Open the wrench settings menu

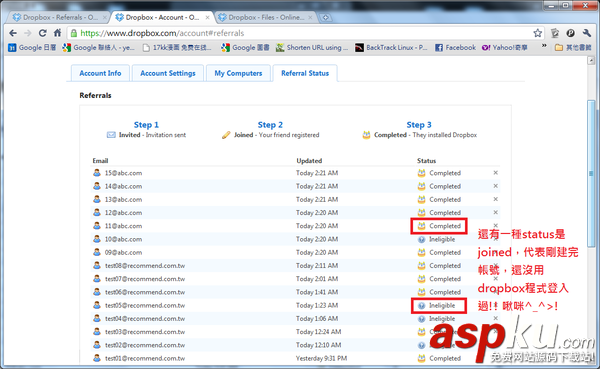pos(587,33)
